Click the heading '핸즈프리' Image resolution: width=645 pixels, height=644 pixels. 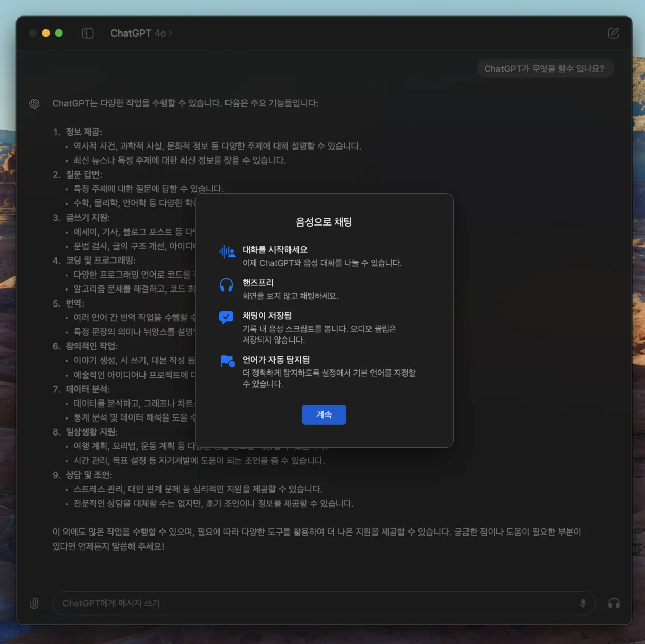(258, 283)
